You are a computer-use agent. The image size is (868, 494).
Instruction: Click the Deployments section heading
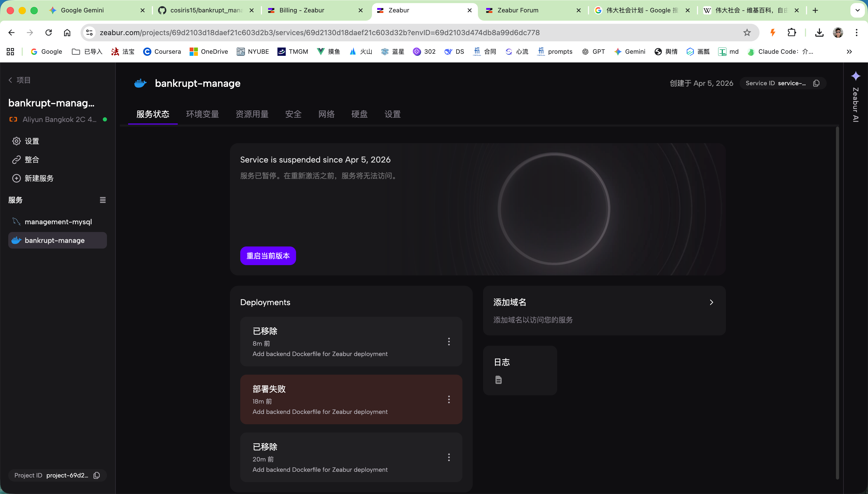coord(265,302)
